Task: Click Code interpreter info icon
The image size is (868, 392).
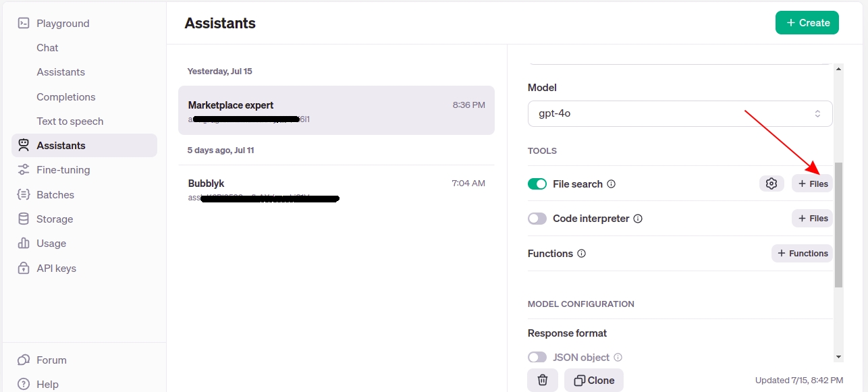Action: coord(638,219)
